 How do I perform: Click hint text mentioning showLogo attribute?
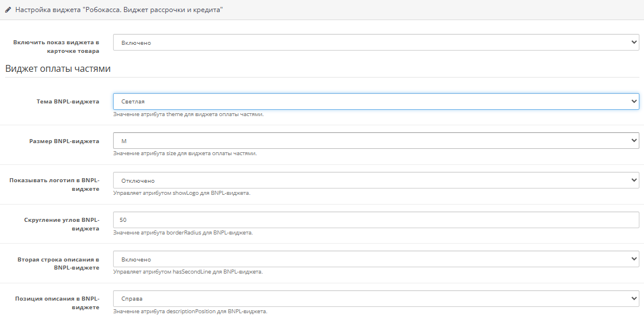[181, 193]
